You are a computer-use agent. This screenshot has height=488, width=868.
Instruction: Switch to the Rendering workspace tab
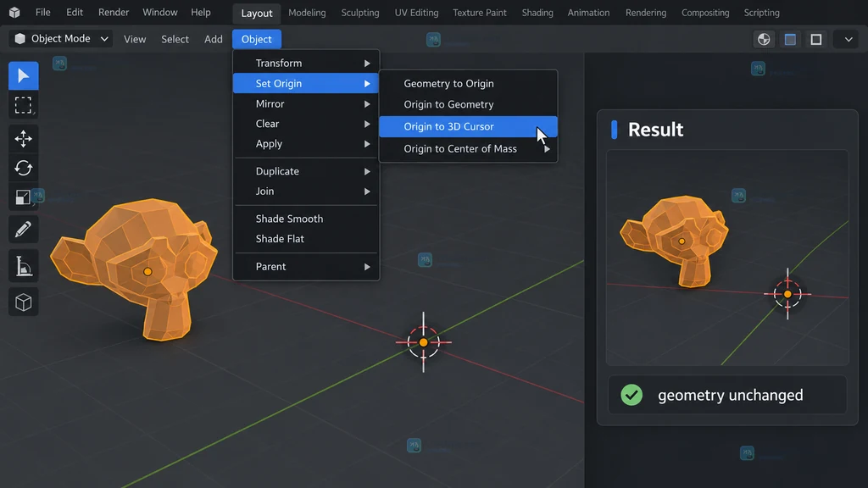[x=645, y=13]
